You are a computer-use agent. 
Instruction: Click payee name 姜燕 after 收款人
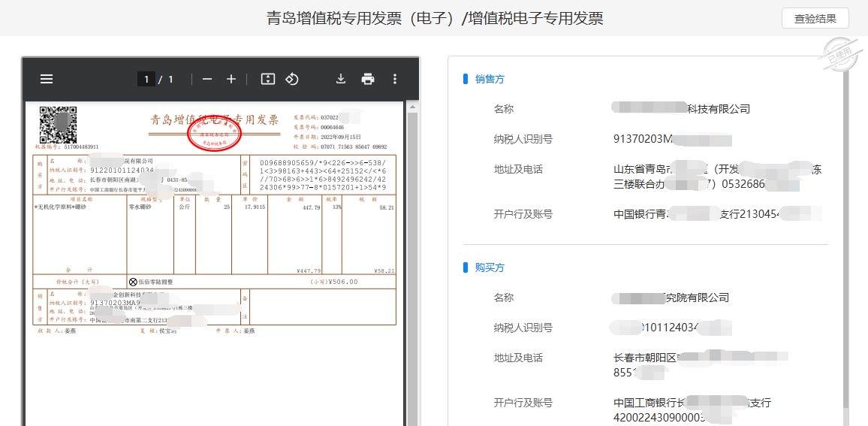pyautogui.click(x=71, y=331)
